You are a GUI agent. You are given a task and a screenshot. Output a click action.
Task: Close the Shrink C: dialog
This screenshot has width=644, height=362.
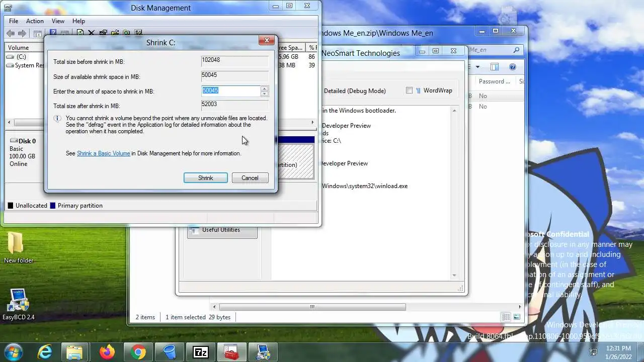point(267,40)
